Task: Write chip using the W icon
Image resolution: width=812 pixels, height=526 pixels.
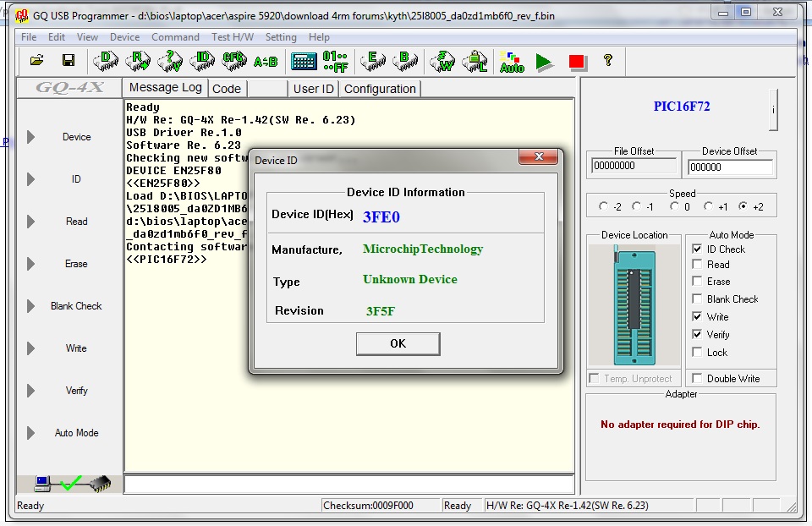Action: coord(442,61)
